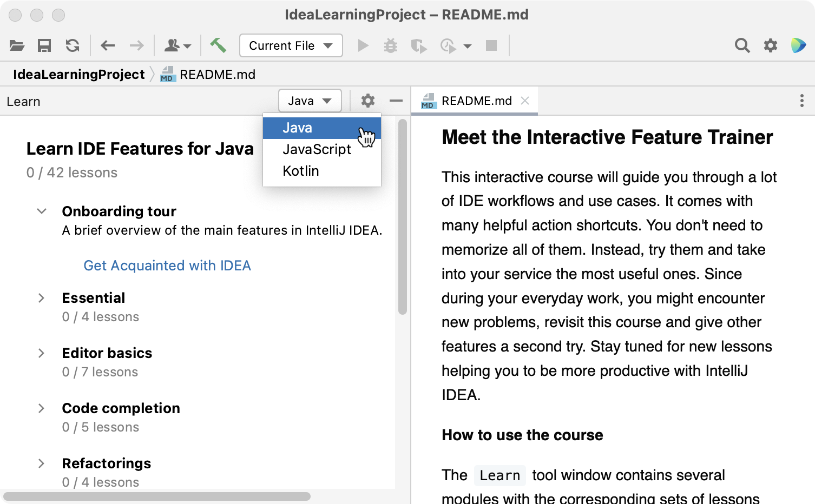815x504 pixels.
Task: Expand the Code completion module
Action: [x=42, y=408]
